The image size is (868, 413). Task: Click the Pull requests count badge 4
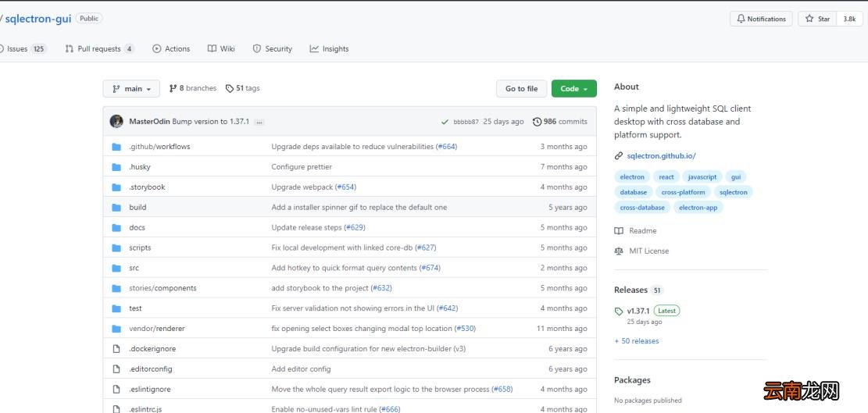point(129,48)
